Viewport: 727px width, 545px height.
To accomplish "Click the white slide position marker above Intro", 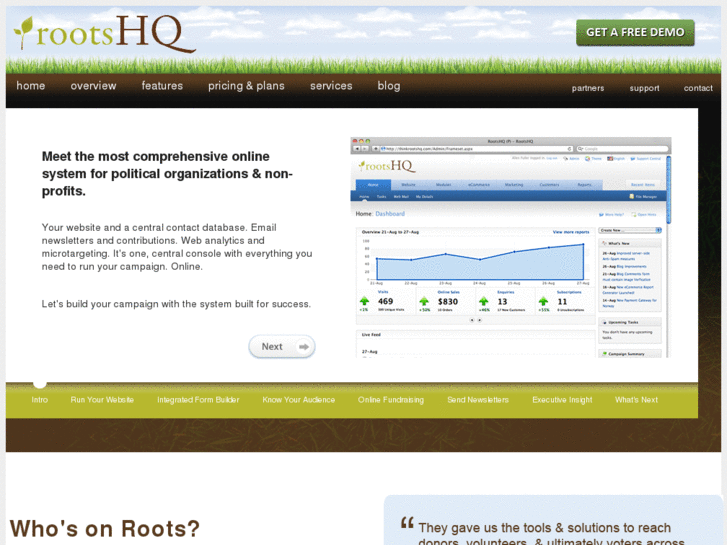I will pyautogui.click(x=40, y=384).
